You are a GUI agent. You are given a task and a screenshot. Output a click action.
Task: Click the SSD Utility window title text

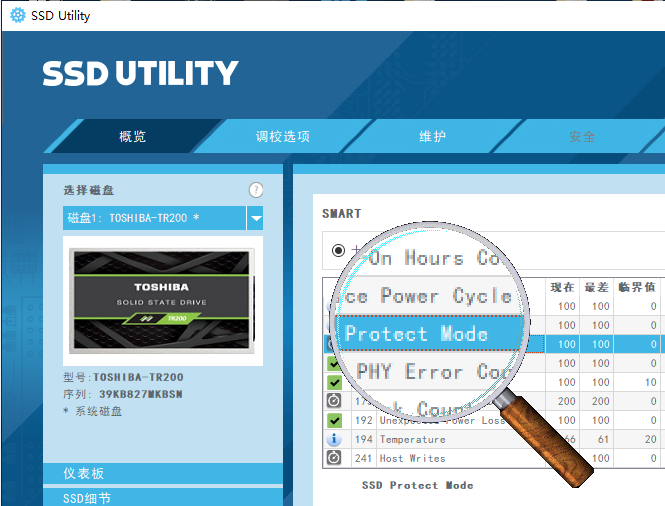[x=61, y=16]
